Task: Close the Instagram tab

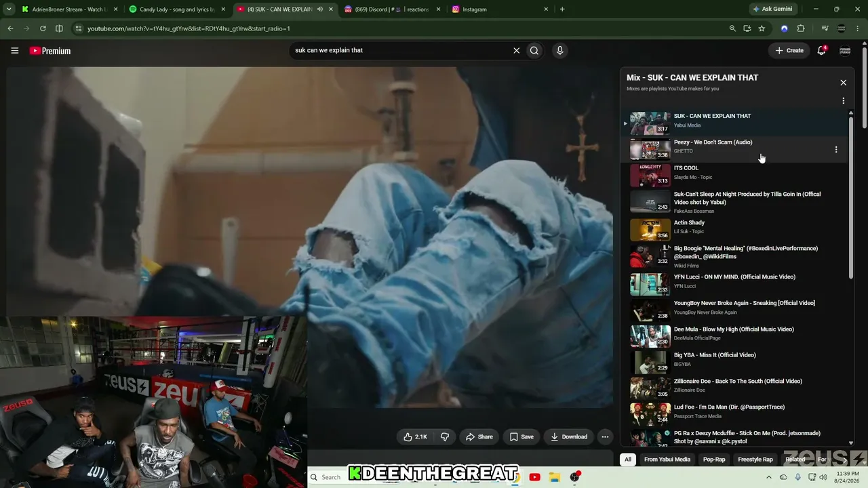Action: [546, 9]
